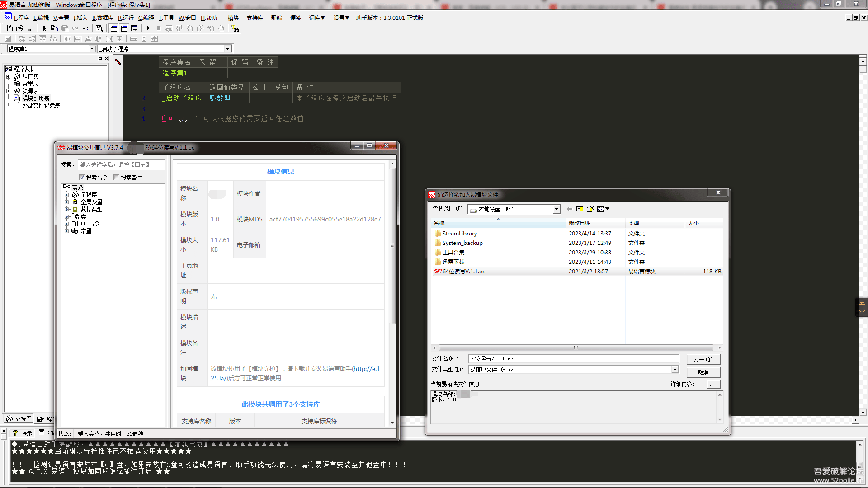Click the help search binoculars icon
The width and height of the screenshot is (868, 488).
point(235,28)
